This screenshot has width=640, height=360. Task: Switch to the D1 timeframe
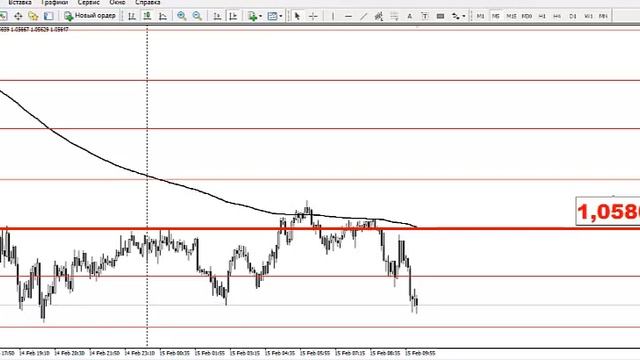point(573,16)
